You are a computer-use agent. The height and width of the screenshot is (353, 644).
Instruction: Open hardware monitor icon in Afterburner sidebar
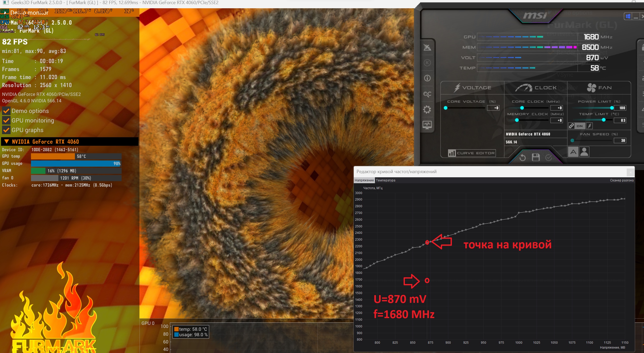pos(427,125)
